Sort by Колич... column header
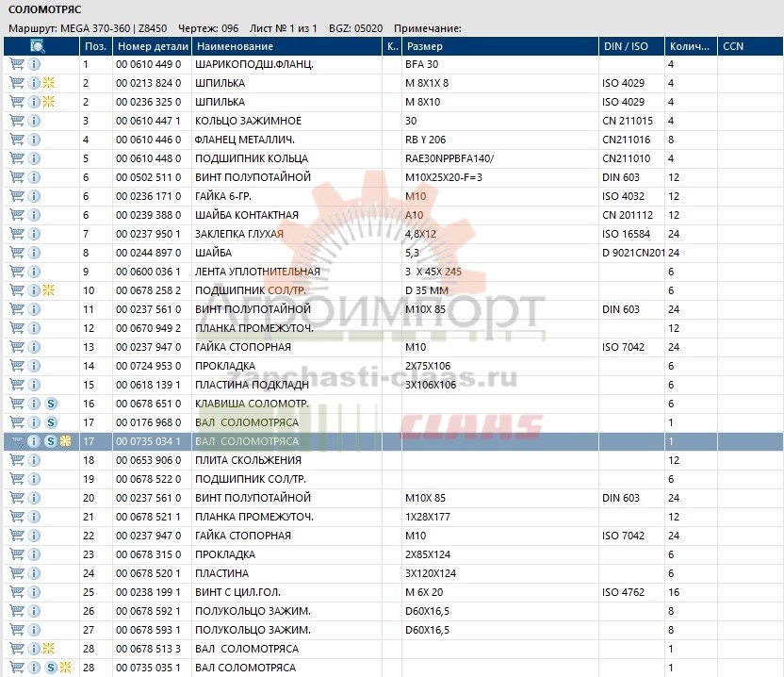This screenshot has width=784, height=677. coord(691,46)
